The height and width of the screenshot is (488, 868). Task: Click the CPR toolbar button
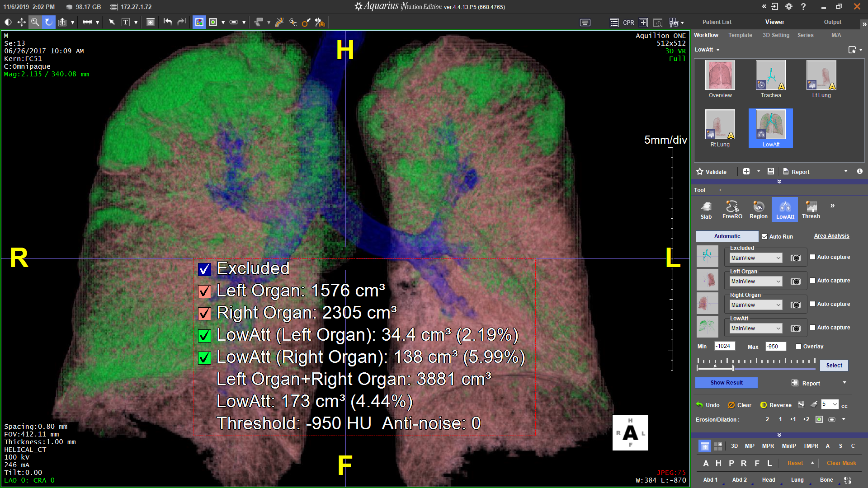(x=628, y=23)
